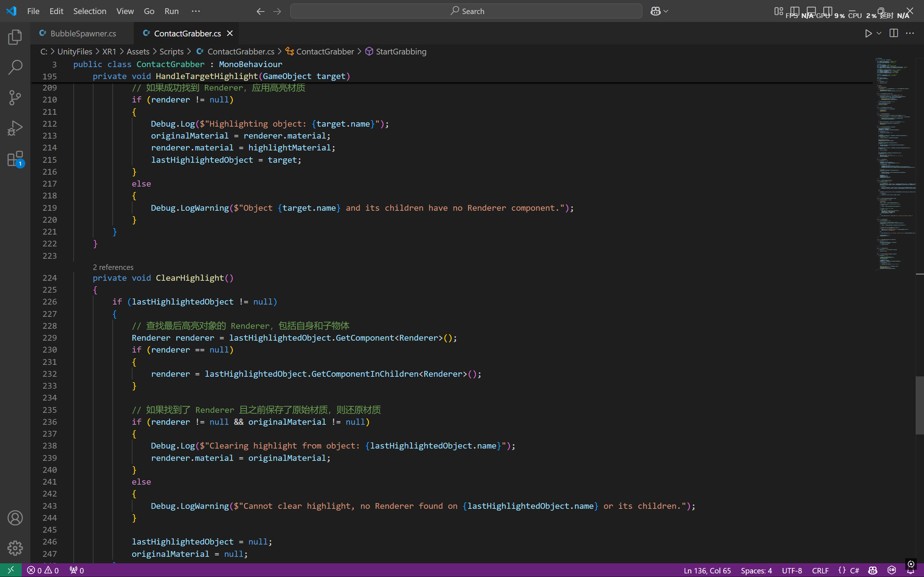Toggle the primary side bar layout icon

coord(795,11)
